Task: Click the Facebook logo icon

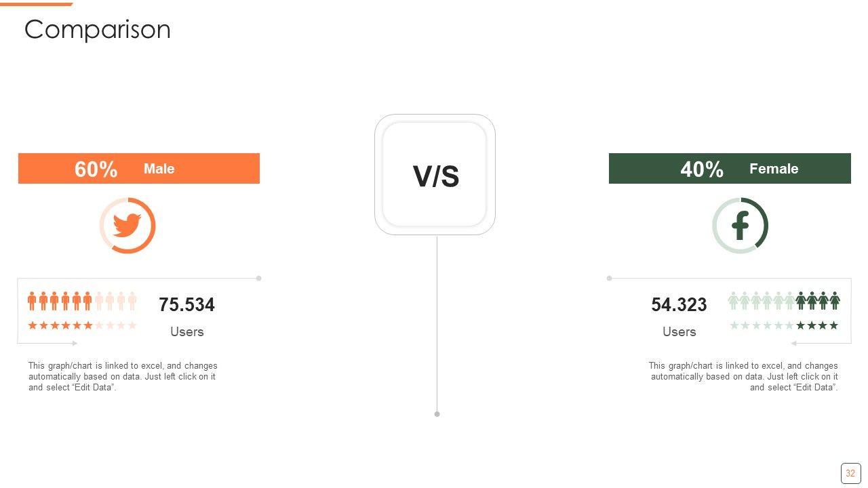Action: click(740, 226)
